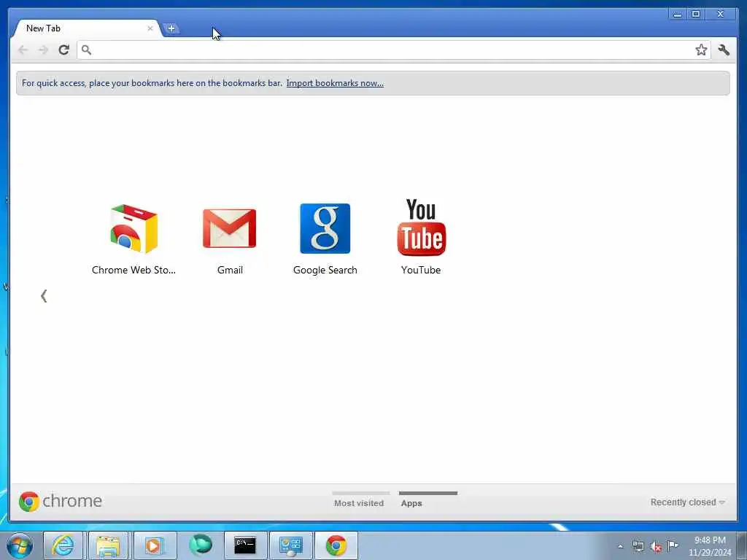This screenshot has width=747, height=560.
Task: Bookmark this page with the star
Action: (701, 50)
